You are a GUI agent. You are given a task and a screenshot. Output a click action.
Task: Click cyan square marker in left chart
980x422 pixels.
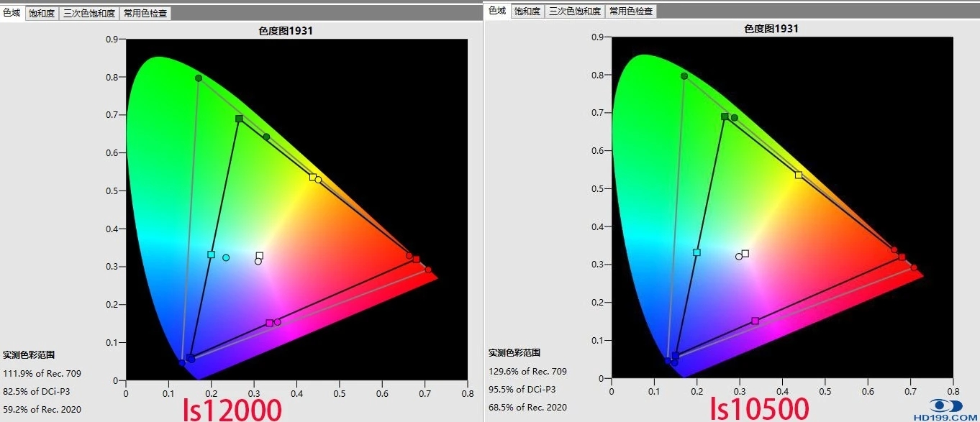click(x=211, y=254)
